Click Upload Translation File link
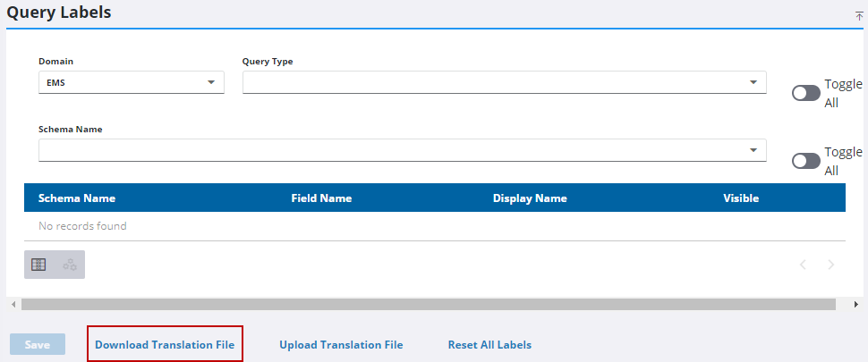This screenshot has height=362, width=868. pyautogui.click(x=341, y=345)
